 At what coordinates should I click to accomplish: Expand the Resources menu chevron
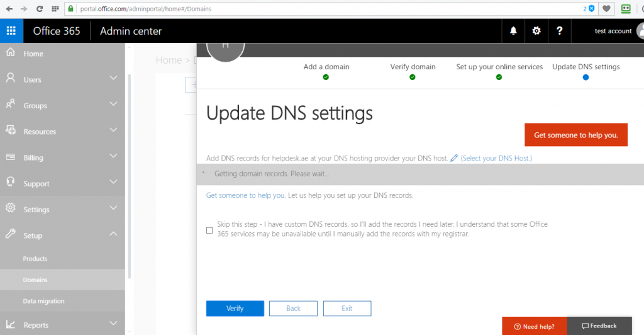coord(113,130)
